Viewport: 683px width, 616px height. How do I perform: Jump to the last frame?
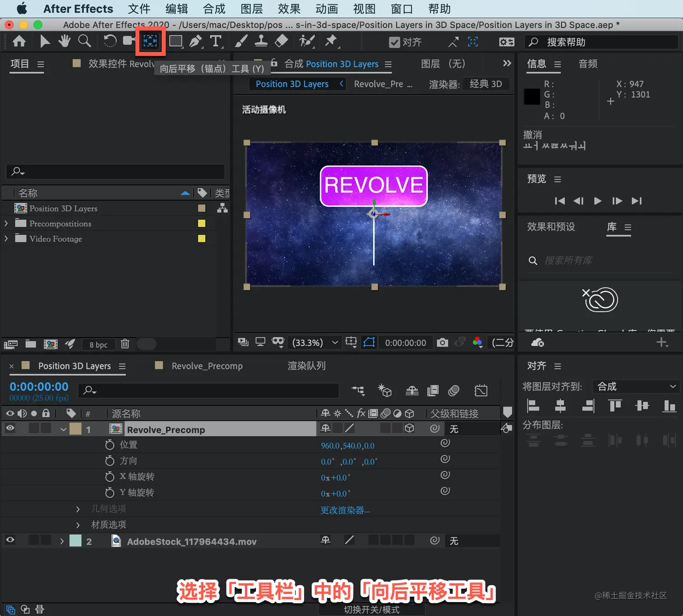[x=636, y=201]
